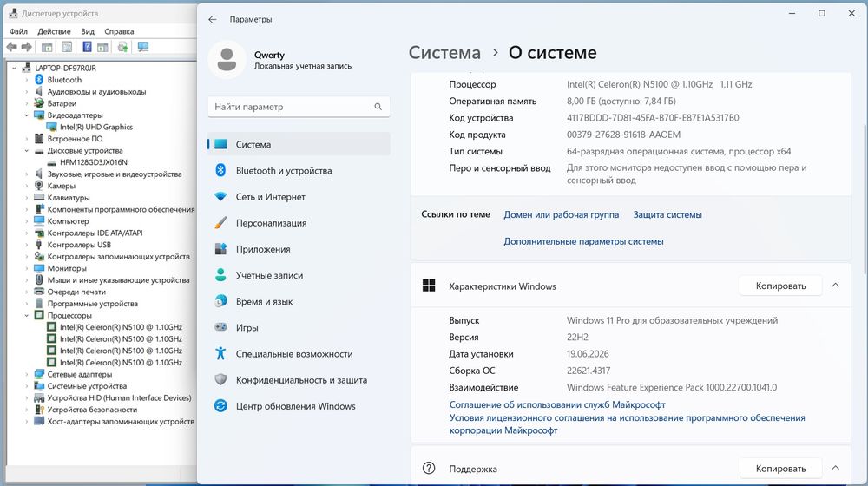This screenshot has height=486, width=868.
Task: Select the Клавиатуры category
Action: (x=68, y=198)
